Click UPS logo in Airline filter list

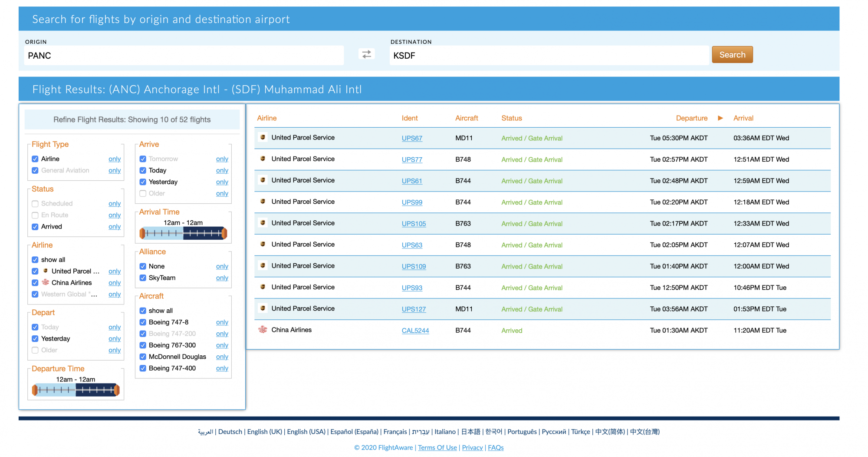45,271
